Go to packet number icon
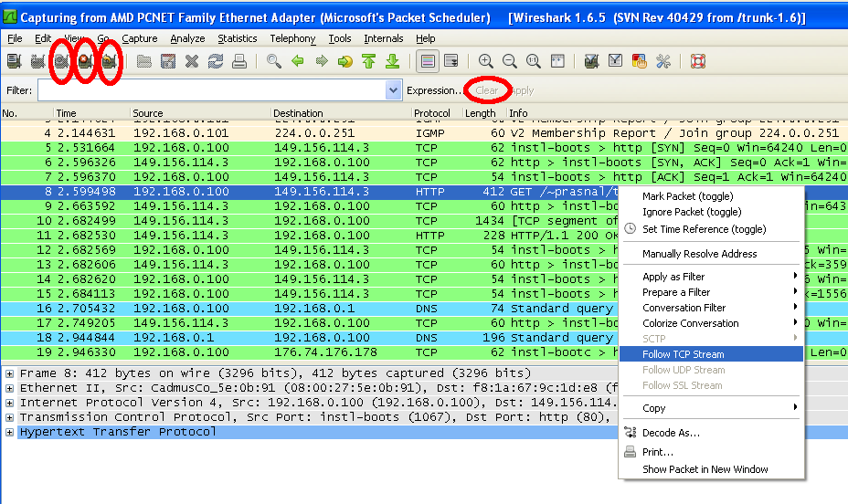This screenshot has height=504, width=848. click(x=345, y=61)
